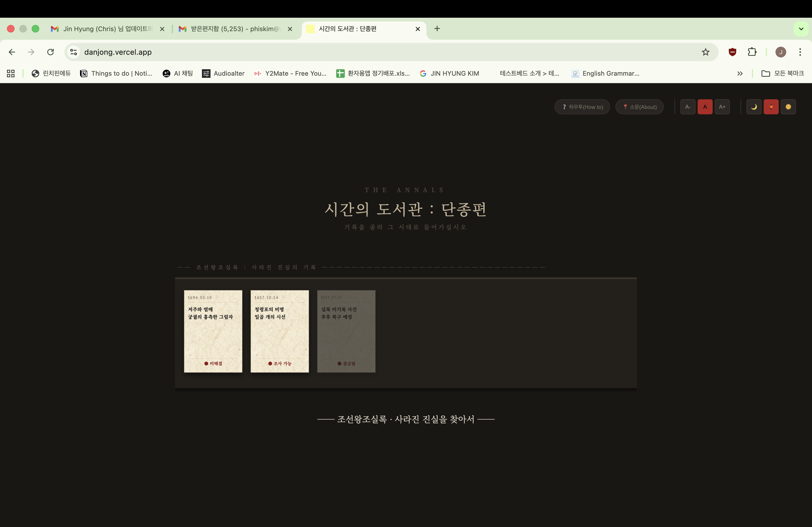
Task: Open Things to do Notion bookmark
Action: click(116, 73)
